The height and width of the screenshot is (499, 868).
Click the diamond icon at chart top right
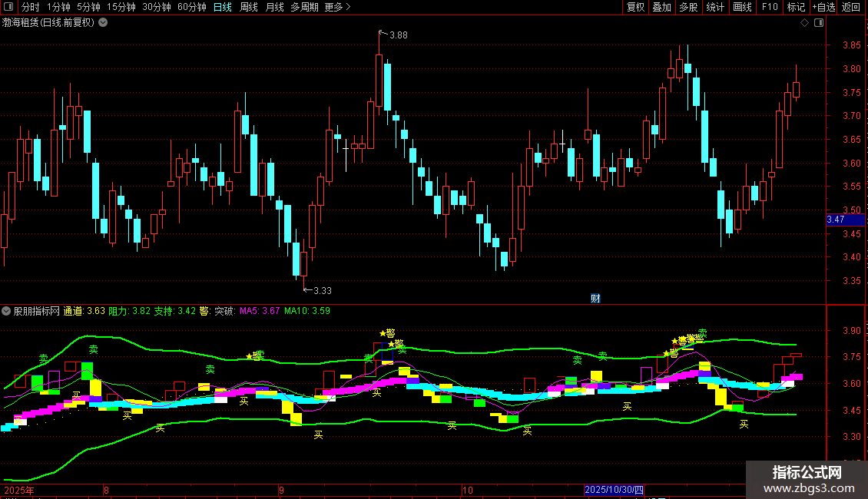tap(804, 23)
